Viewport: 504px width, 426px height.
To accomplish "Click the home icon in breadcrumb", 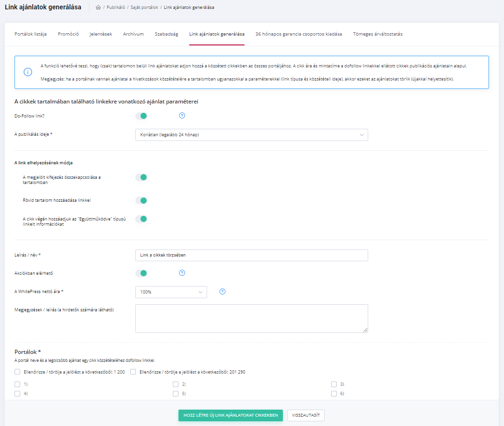I will point(98,7).
